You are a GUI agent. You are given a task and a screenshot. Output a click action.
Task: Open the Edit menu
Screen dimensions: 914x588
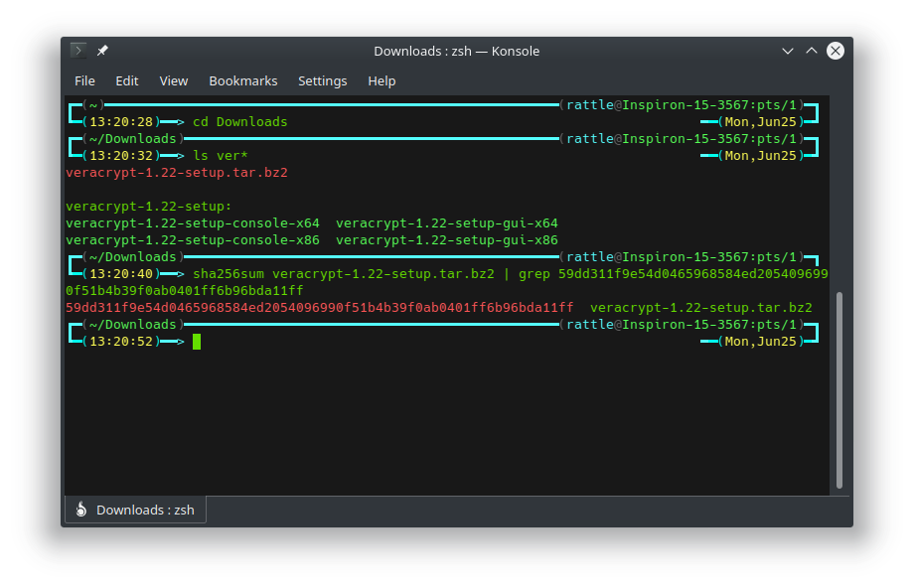(126, 81)
